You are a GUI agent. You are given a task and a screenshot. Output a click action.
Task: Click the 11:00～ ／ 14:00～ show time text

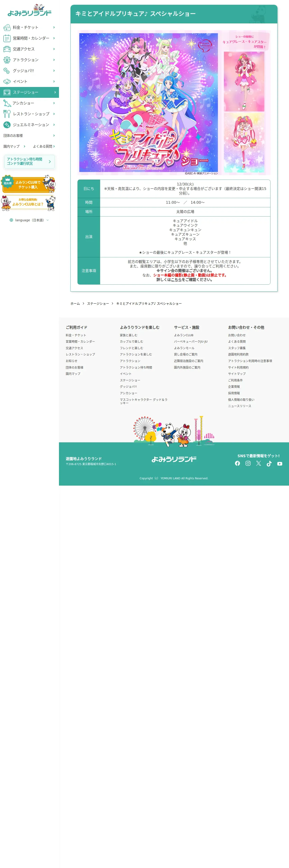click(x=185, y=203)
